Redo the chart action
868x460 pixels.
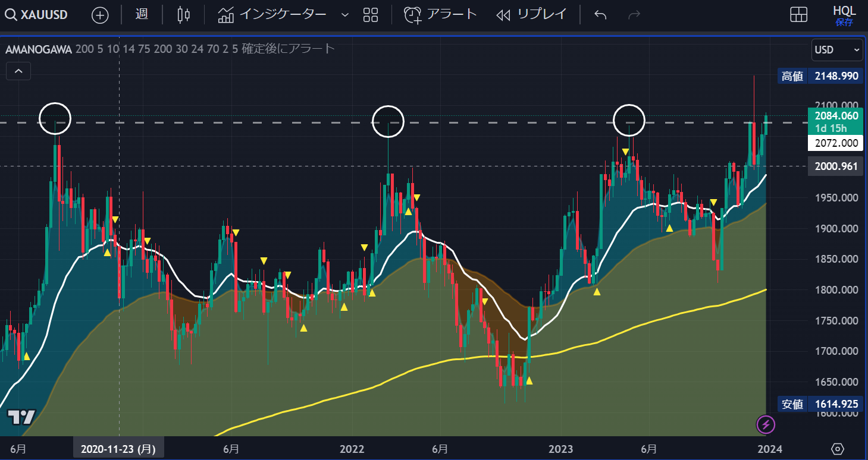634,15
